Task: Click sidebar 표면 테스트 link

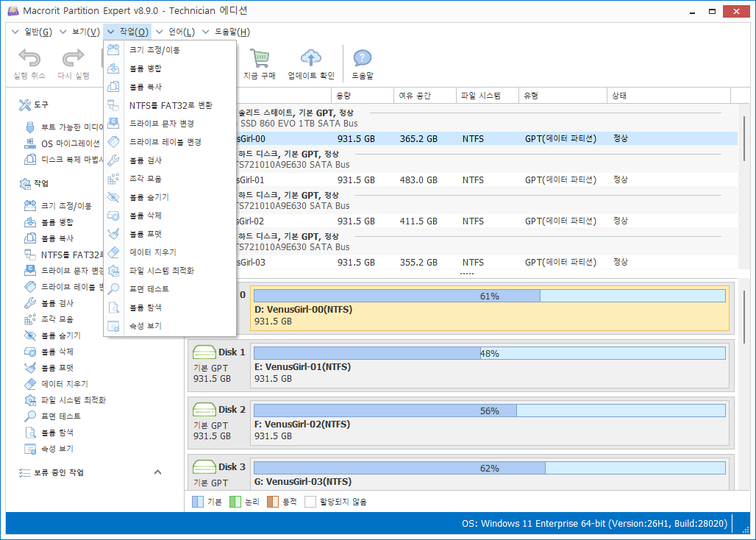Action: (x=61, y=416)
